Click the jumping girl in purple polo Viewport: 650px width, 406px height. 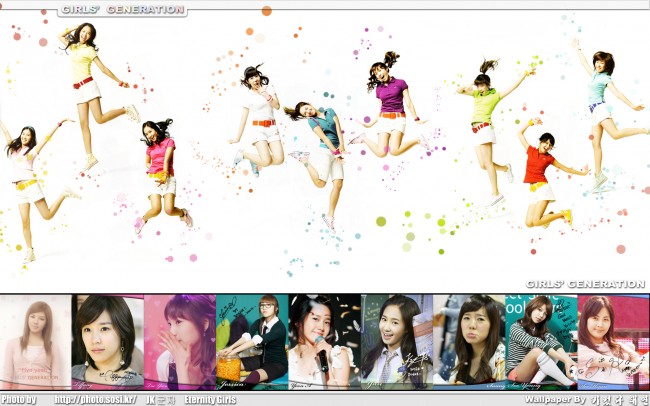pos(388,100)
